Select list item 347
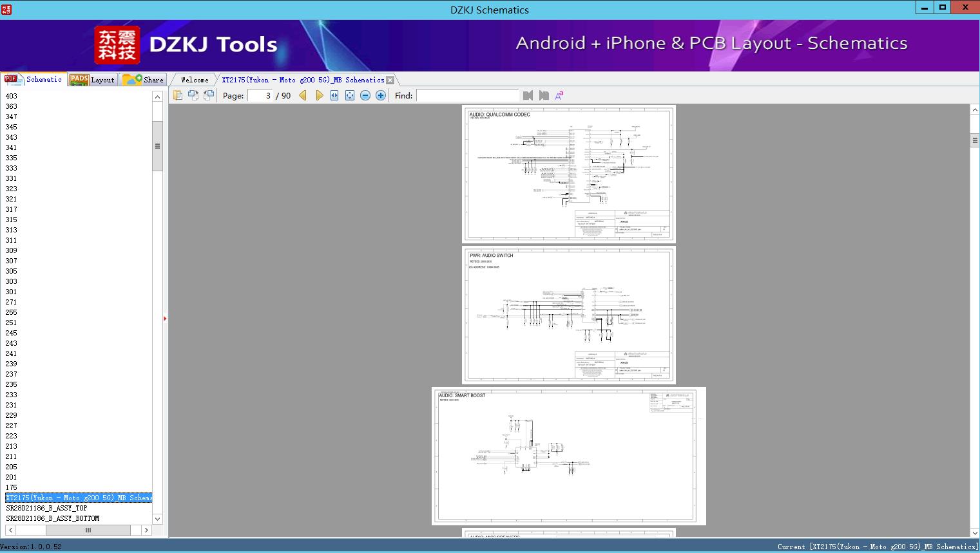The image size is (980, 553). click(12, 117)
